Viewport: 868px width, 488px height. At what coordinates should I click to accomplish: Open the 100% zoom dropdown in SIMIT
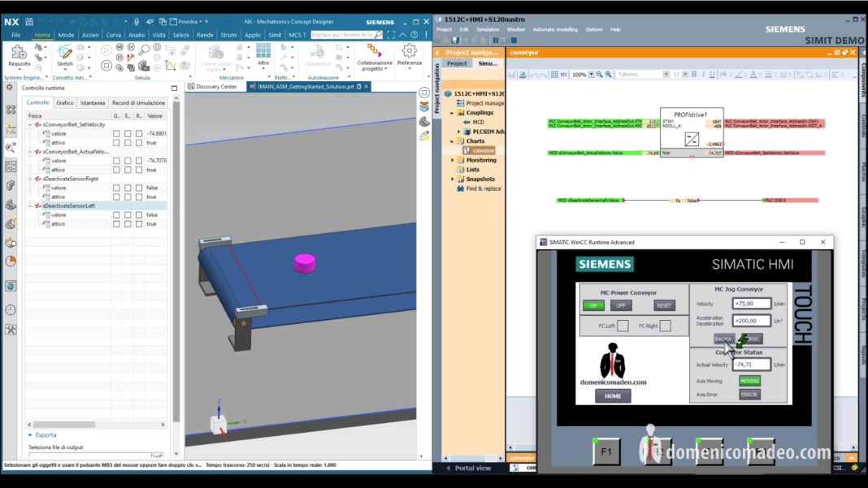pyautogui.click(x=591, y=75)
